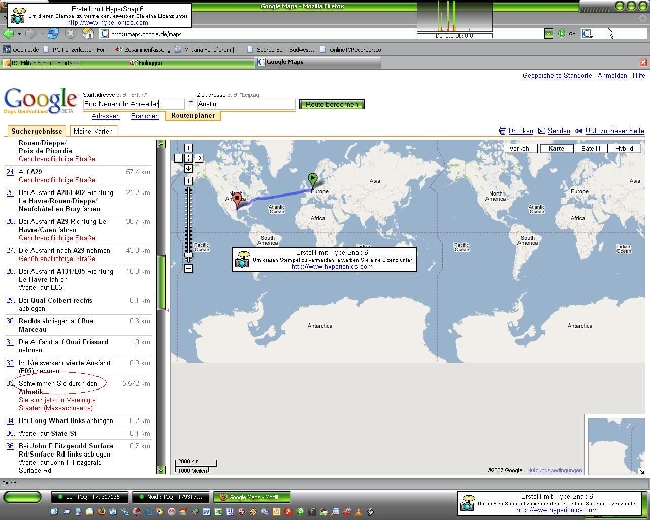Click the results scrollbar down arrow
Viewport: 650px width, 520px height.
[x=161, y=470]
